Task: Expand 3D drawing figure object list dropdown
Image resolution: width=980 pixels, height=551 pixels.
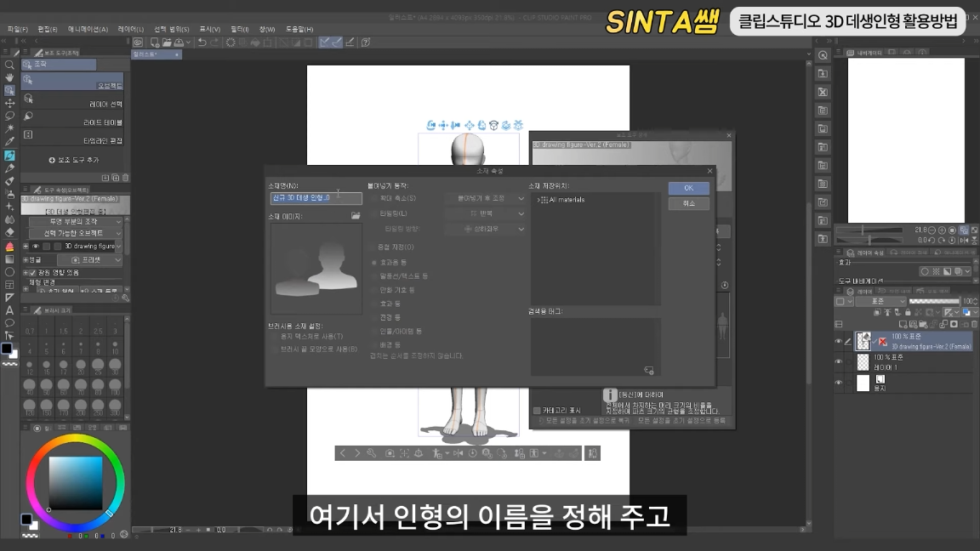Action: click(119, 246)
